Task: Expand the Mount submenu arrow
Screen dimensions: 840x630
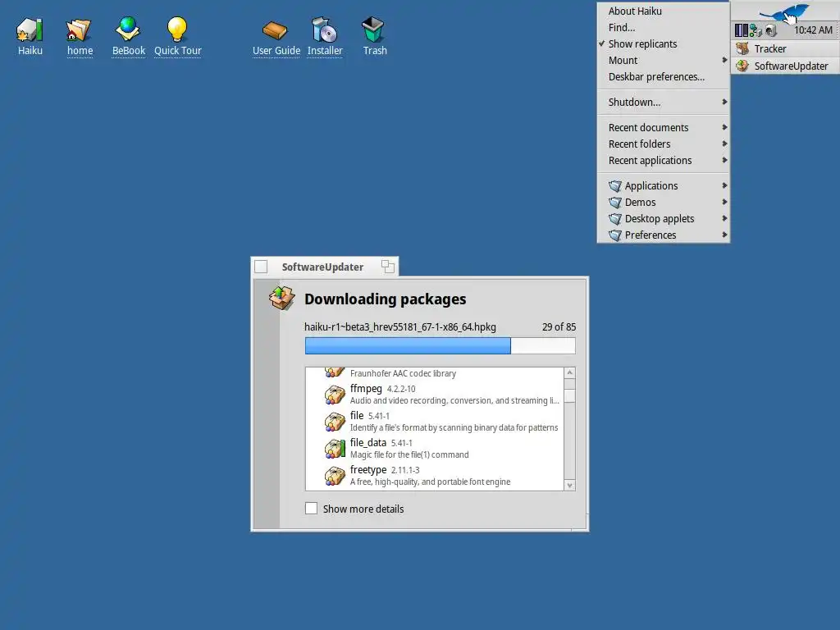Action: point(724,60)
